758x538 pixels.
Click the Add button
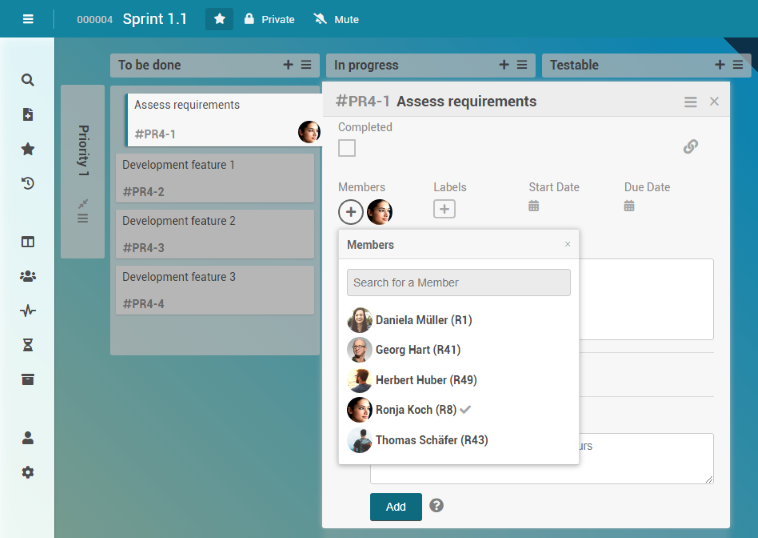395,507
